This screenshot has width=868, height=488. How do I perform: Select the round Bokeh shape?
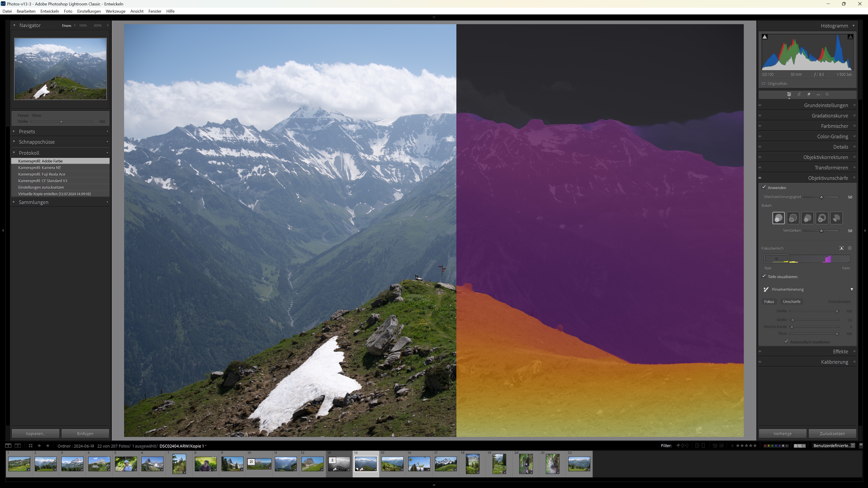(778, 218)
